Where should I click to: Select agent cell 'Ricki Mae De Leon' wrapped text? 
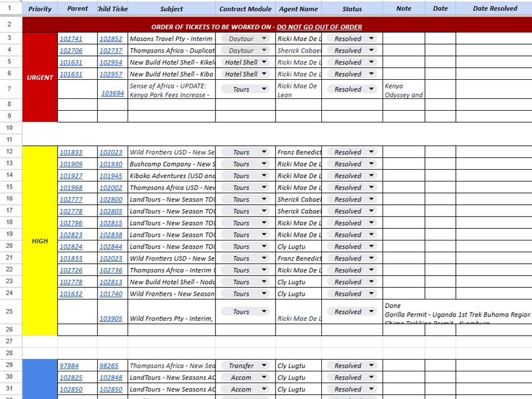coord(298,89)
